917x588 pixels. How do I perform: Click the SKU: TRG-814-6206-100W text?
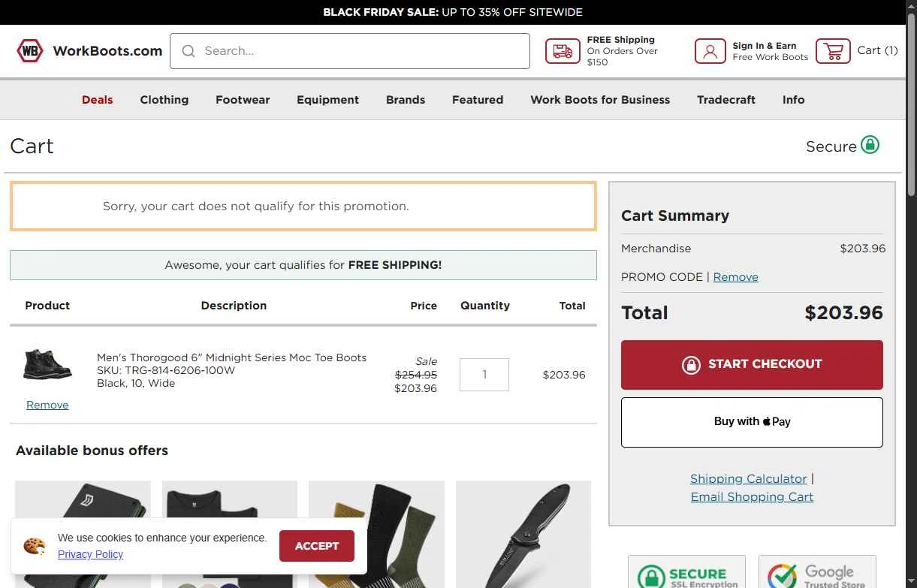166,370
